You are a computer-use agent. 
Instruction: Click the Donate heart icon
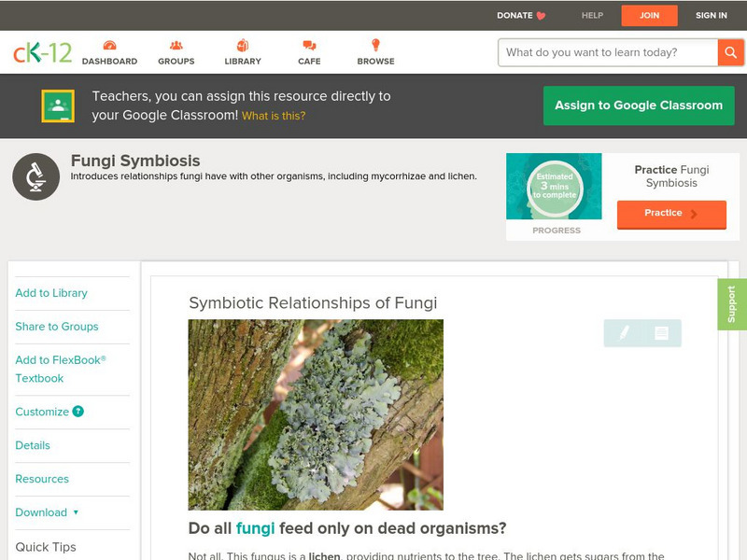pyautogui.click(x=541, y=16)
